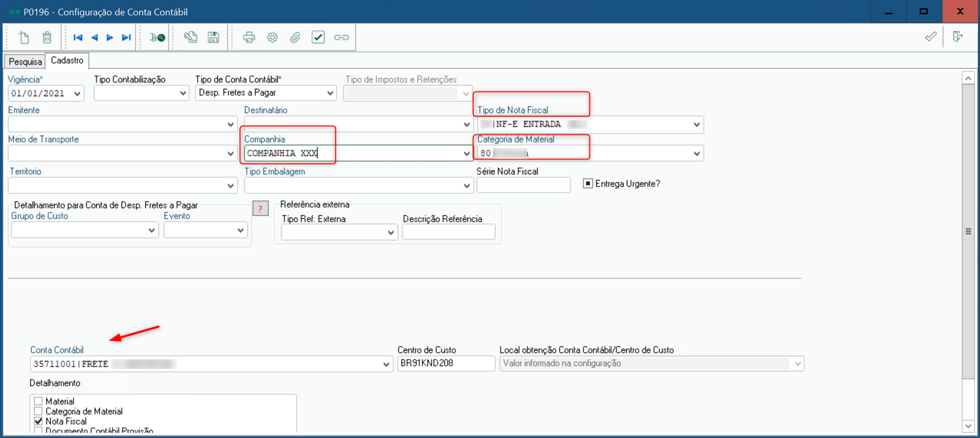Viewport: 980px width, 438px height.
Task: Go to next record
Action: [110, 37]
